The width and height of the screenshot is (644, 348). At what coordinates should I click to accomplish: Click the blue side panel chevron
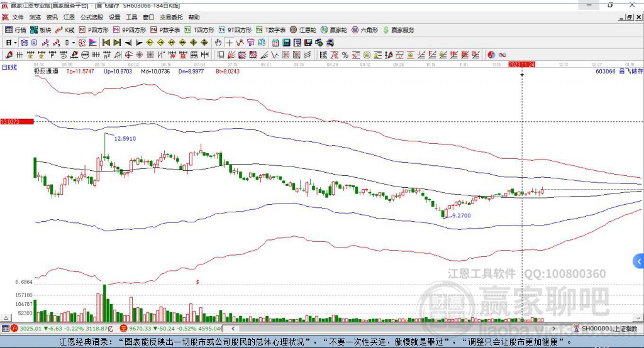coord(639,261)
